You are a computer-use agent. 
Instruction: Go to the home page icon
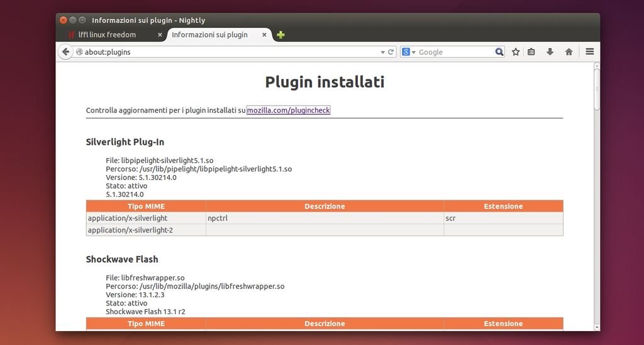[x=569, y=52]
